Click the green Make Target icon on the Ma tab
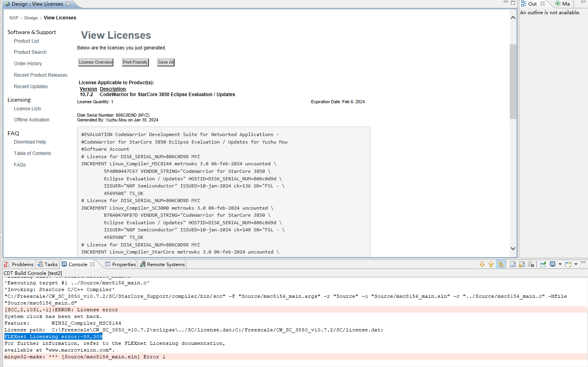 [558, 4]
